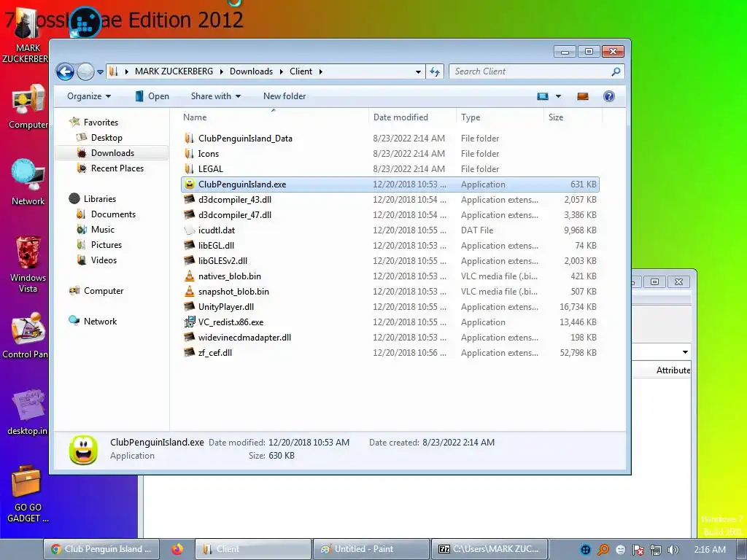747x560 pixels.
Task: Click the VC_redist.x86.exe installer icon
Action: pos(189,322)
